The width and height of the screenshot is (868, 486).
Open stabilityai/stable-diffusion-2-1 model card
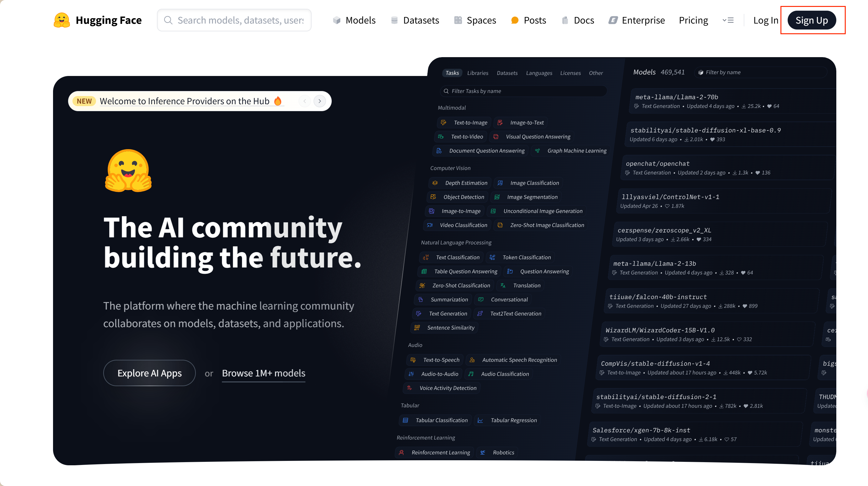(x=699, y=401)
